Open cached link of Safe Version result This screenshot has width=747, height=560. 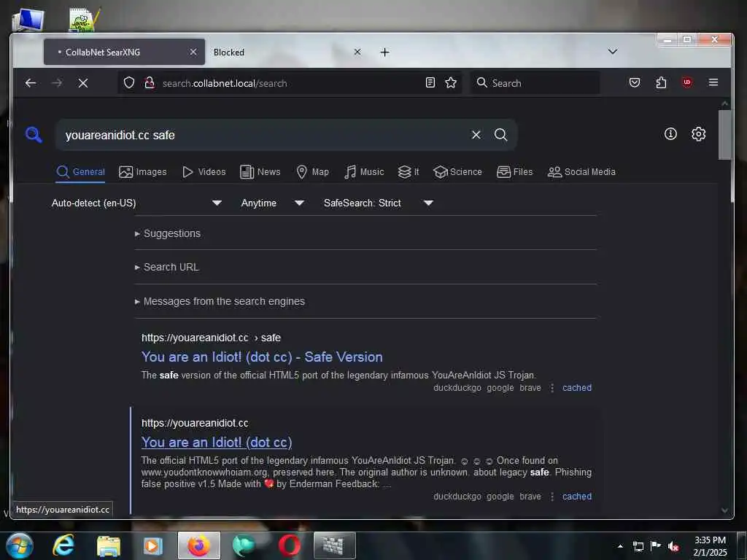pyautogui.click(x=577, y=388)
